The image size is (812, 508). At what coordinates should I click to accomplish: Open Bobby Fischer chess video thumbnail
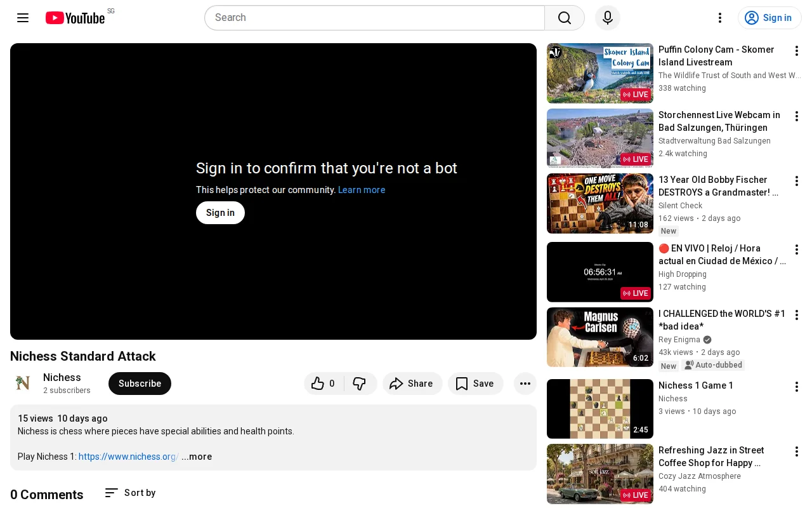[600, 204]
